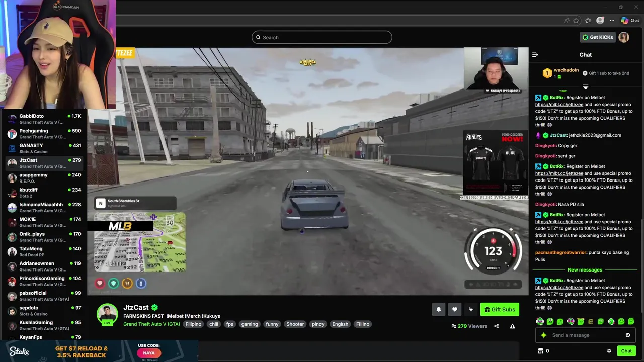Toggle stream notifications bell
This screenshot has height=362, width=644.
438,310
